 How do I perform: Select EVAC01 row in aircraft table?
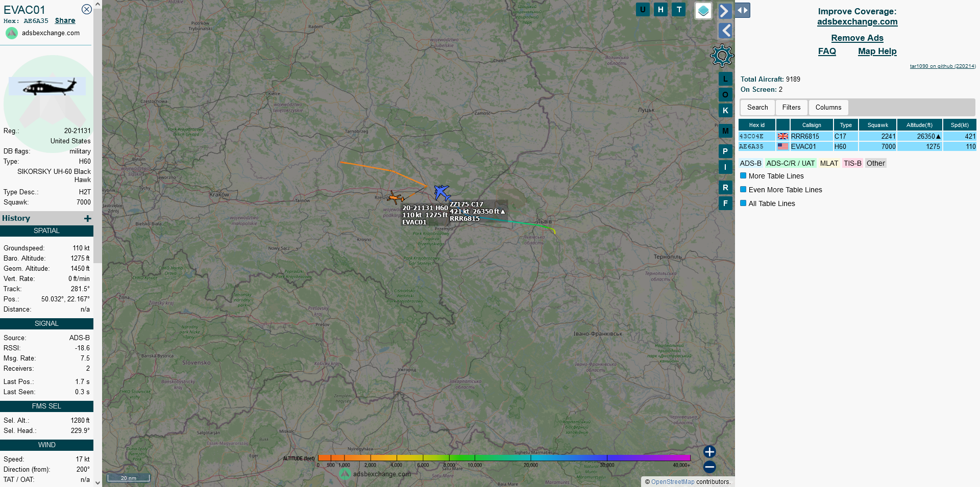pos(857,146)
